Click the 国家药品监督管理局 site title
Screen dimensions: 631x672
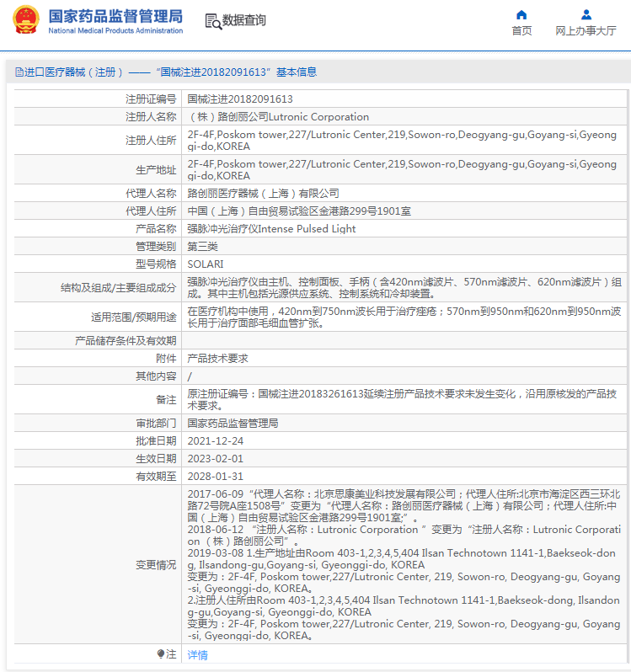pyautogui.click(x=115, y=16)
